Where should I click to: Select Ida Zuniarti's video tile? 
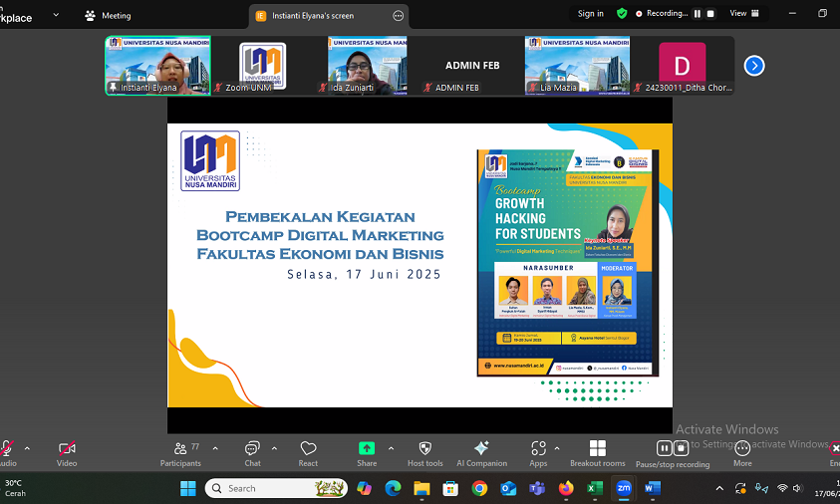367,66
